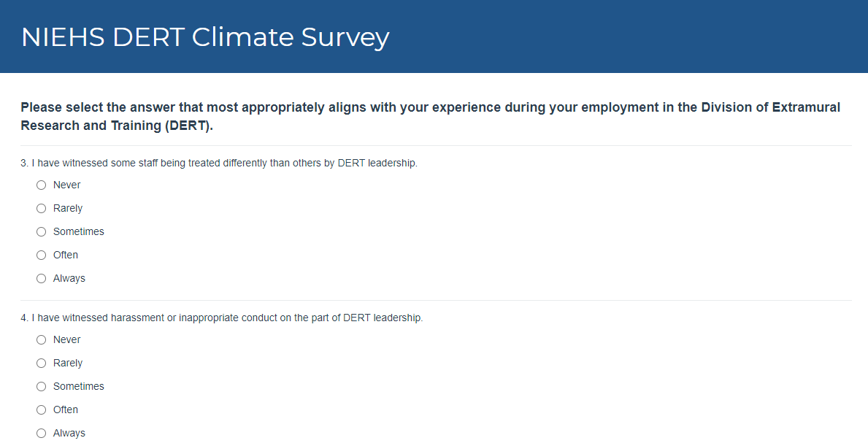Click the NIEHS DERT Climate Survey title
868x446 pixels.
tap(205, 37)
